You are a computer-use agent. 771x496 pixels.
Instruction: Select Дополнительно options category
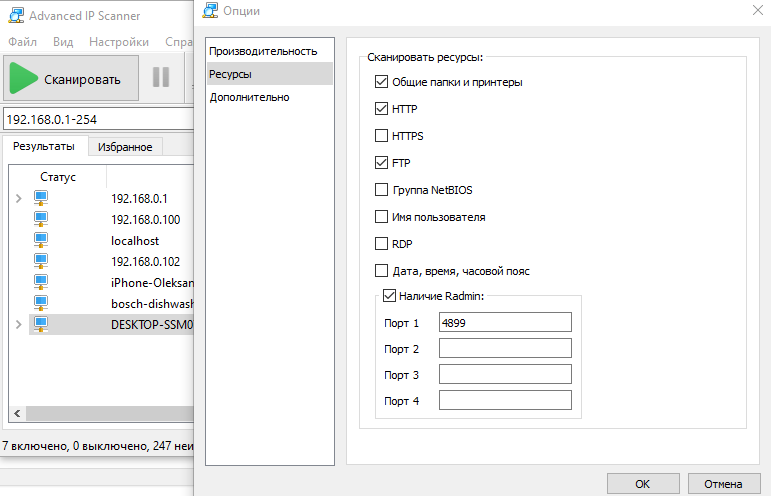269,97
